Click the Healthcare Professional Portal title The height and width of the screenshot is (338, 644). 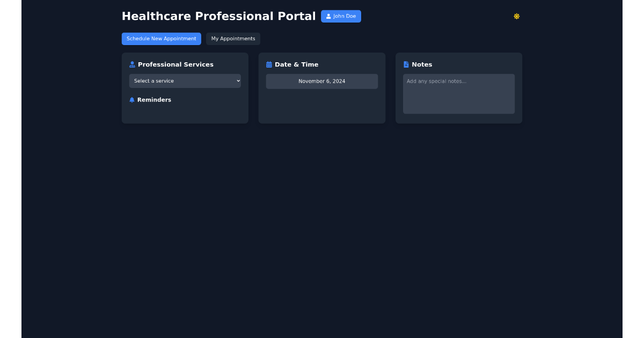218,16
